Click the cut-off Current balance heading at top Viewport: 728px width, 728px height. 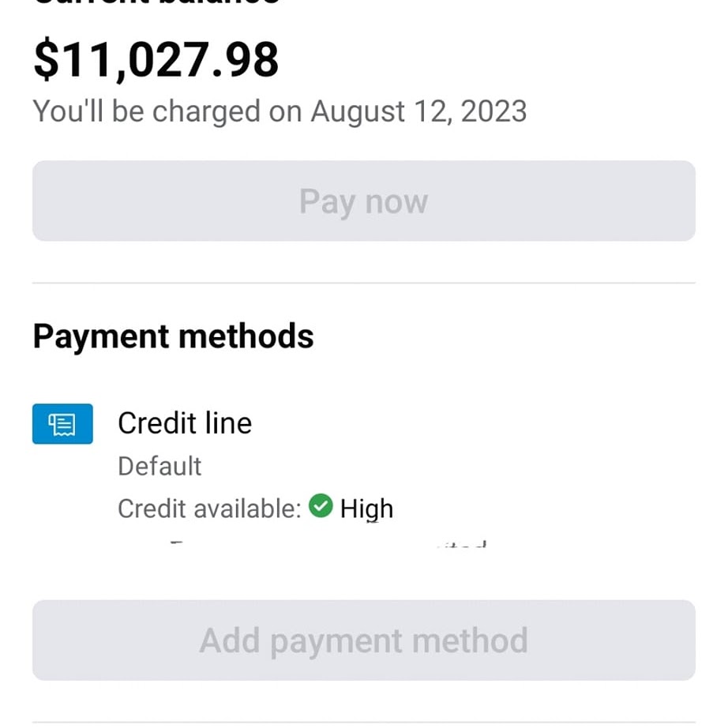tap(156, 3)
